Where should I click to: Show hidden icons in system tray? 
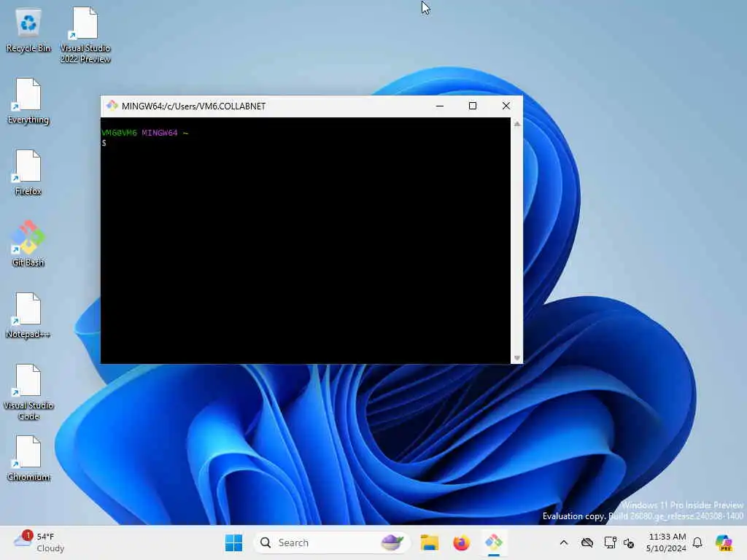point(564,542)
